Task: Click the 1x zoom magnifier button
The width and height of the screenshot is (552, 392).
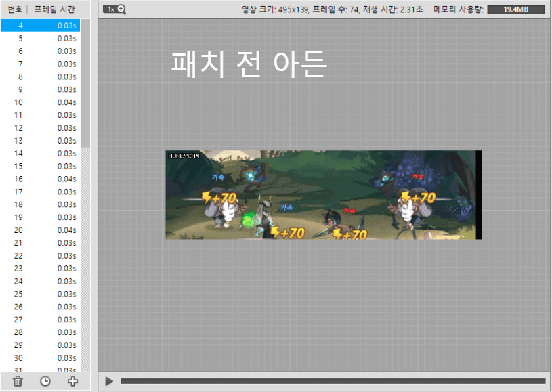Action: [114, 9]
